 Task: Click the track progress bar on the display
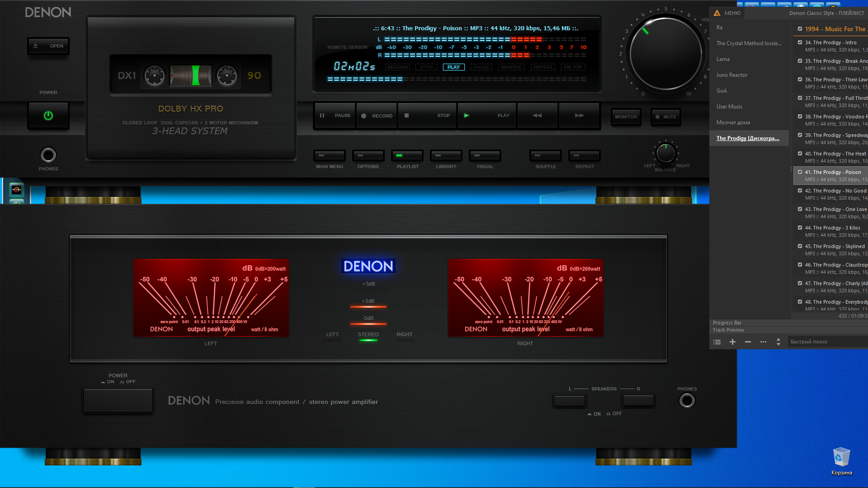(457, 79)
